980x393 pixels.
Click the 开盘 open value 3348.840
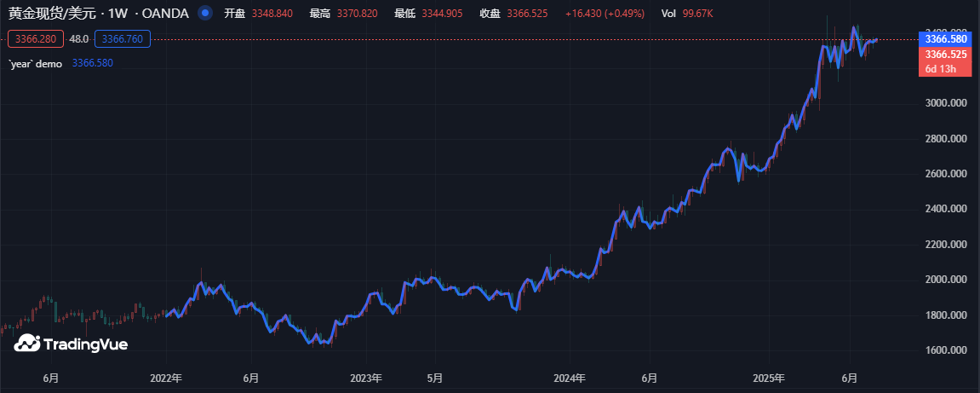click(x=272, y=14)
